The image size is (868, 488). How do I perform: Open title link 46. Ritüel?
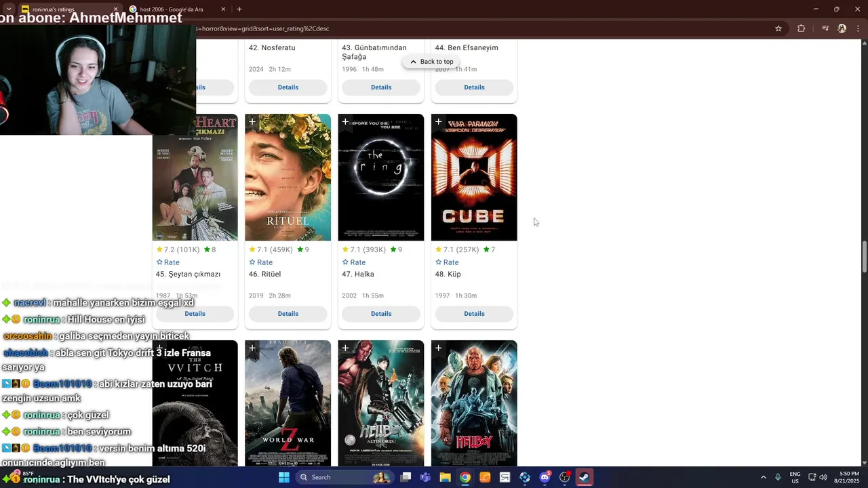click(264, 274)
